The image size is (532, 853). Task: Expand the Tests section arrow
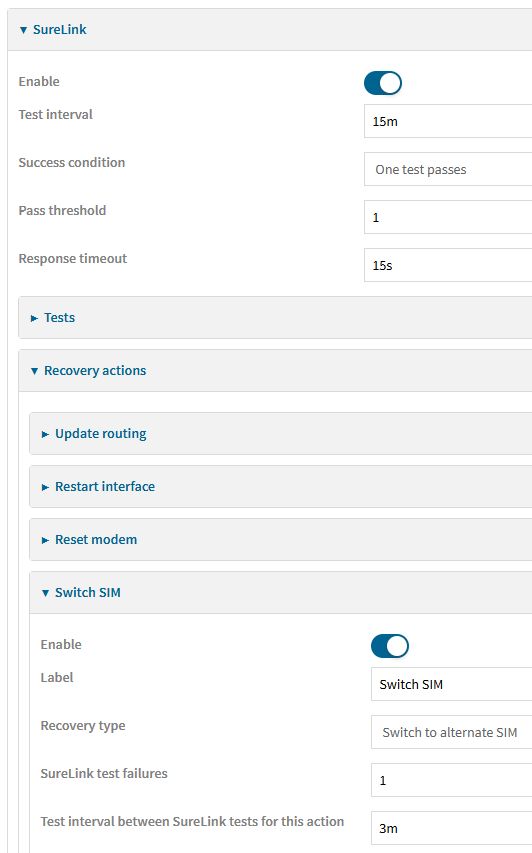point(34,318)
